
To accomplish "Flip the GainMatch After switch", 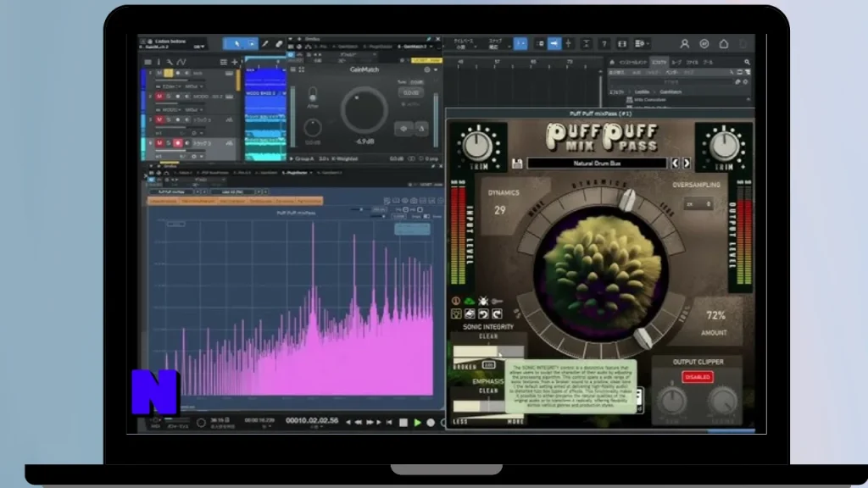I will click(313, 93).
